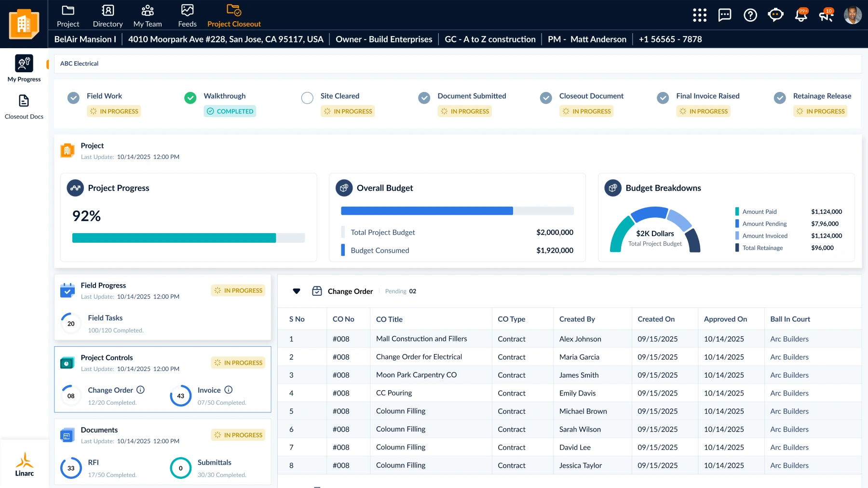Click the RFI 33 ring indicator

tap(71, 468)
